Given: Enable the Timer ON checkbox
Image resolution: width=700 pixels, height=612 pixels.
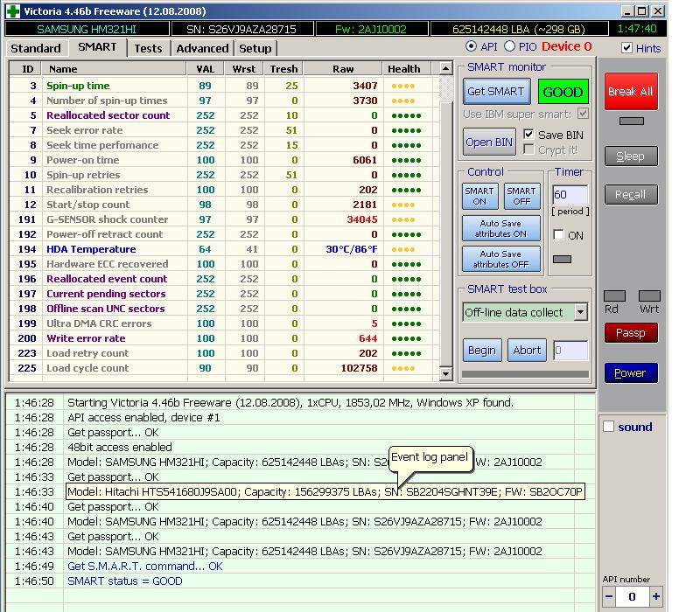Looking at the screenshot, I should point(559,235).
